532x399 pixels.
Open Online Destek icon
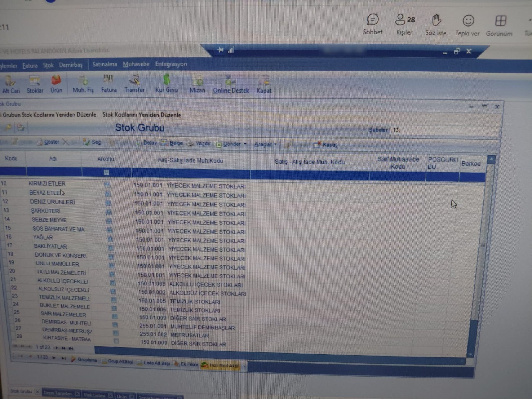(231, 84)
